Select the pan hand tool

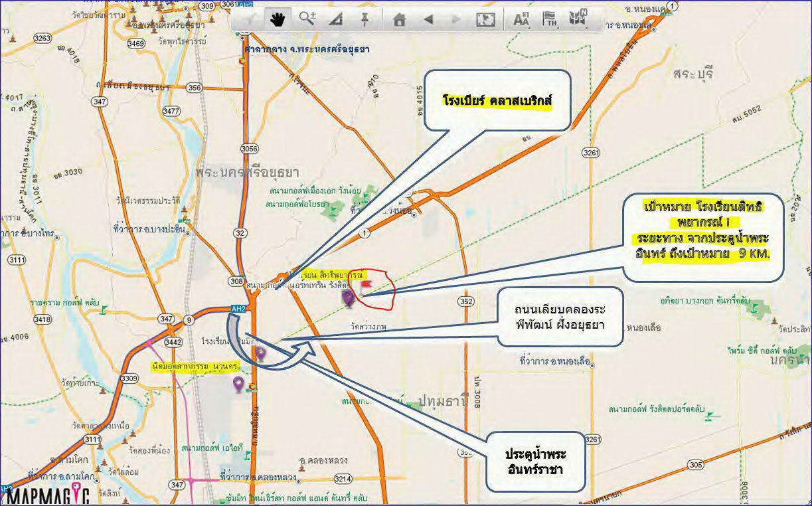click(x=279, y=19)
